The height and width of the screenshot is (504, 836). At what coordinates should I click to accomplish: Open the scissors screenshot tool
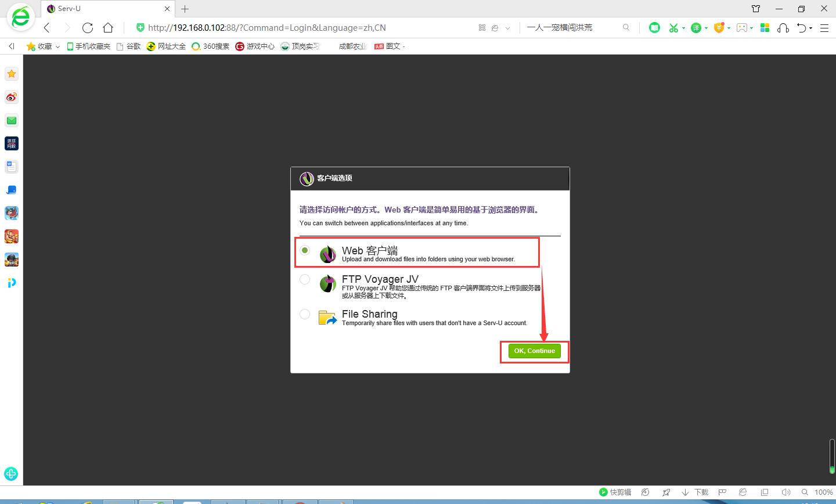[x=673, y=27]
